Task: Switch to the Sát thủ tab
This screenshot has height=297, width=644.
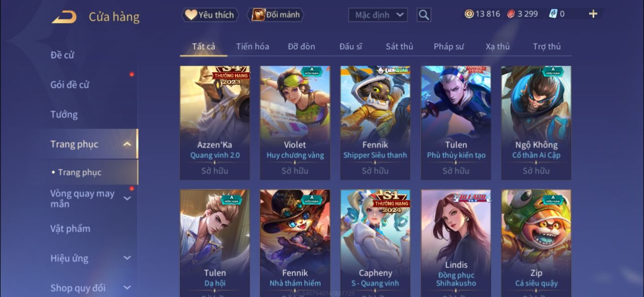Action: click(x=399, y=46)
